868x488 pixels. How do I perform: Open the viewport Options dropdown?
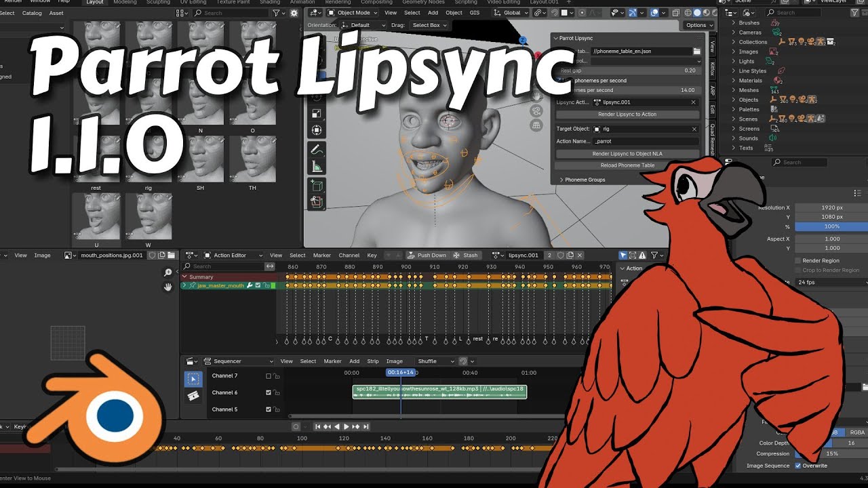click(x=698, y=25)
